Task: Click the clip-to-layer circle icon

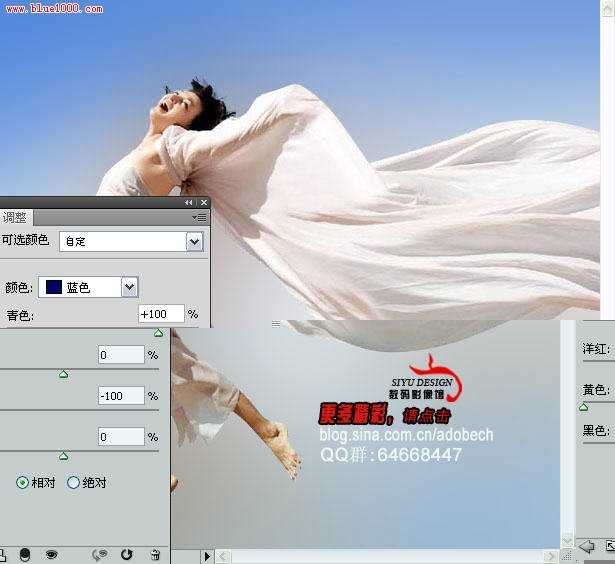Action: click(x=25, y=554)
